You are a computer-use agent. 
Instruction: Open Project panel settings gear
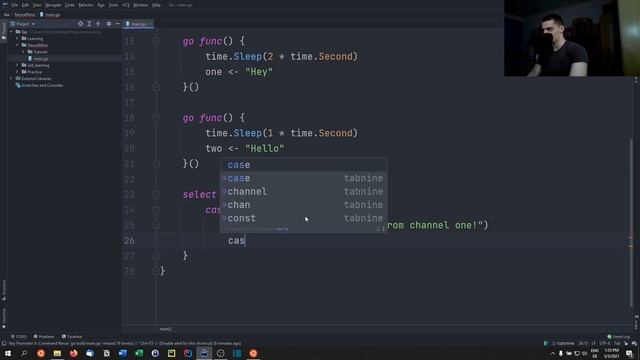[x=109, y=24]
